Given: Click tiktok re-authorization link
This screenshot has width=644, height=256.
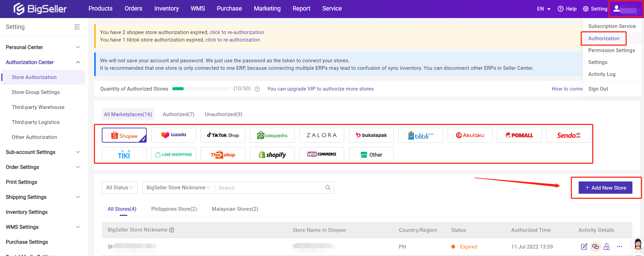Looking at the screenshot, I should click(x=232, y=40).
